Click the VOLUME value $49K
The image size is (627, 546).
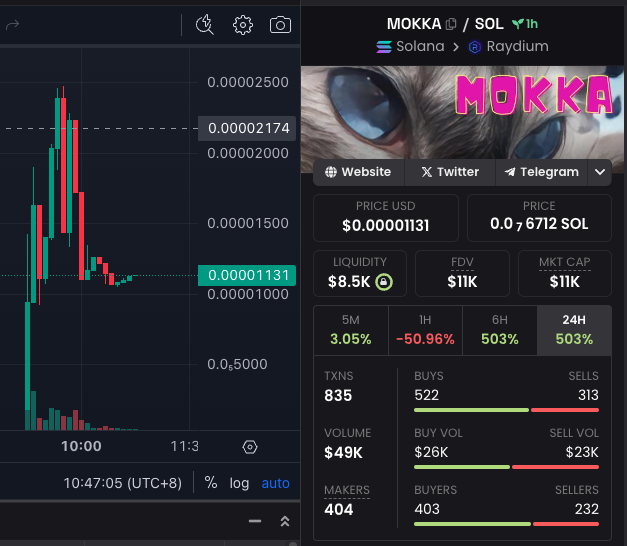coord(343,453)
